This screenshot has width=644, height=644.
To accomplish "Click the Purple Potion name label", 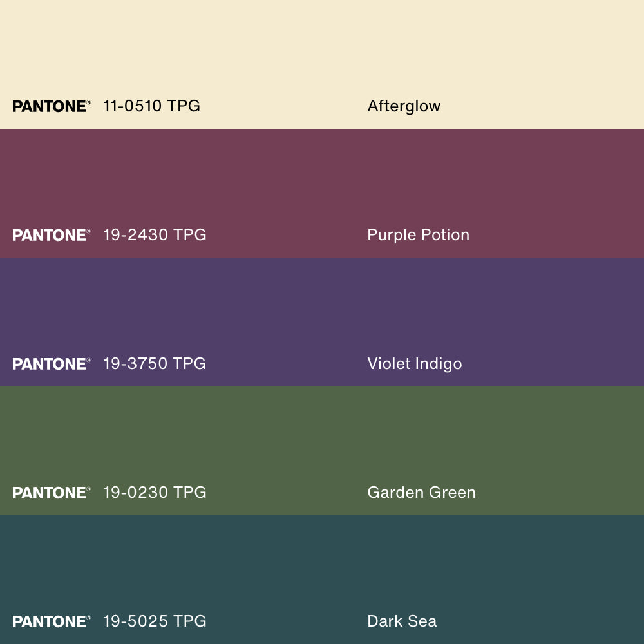I will pos(418,235).
